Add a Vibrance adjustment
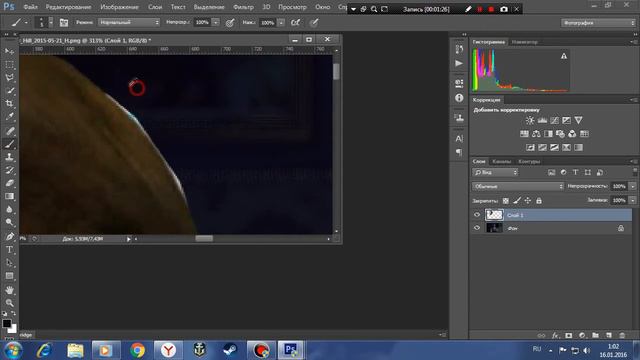The width and height of the screenshot is (640, 360). click(x=578, y=120)
